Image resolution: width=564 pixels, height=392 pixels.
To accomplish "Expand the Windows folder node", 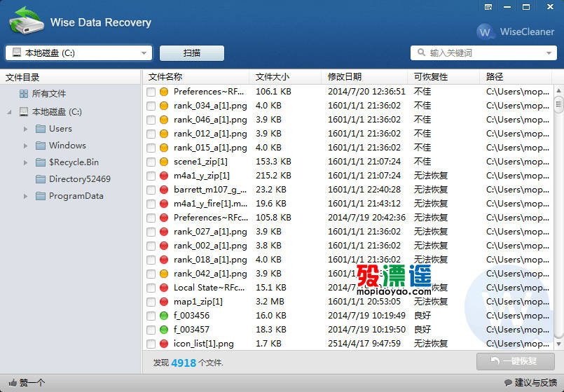I will pos(25,146).
